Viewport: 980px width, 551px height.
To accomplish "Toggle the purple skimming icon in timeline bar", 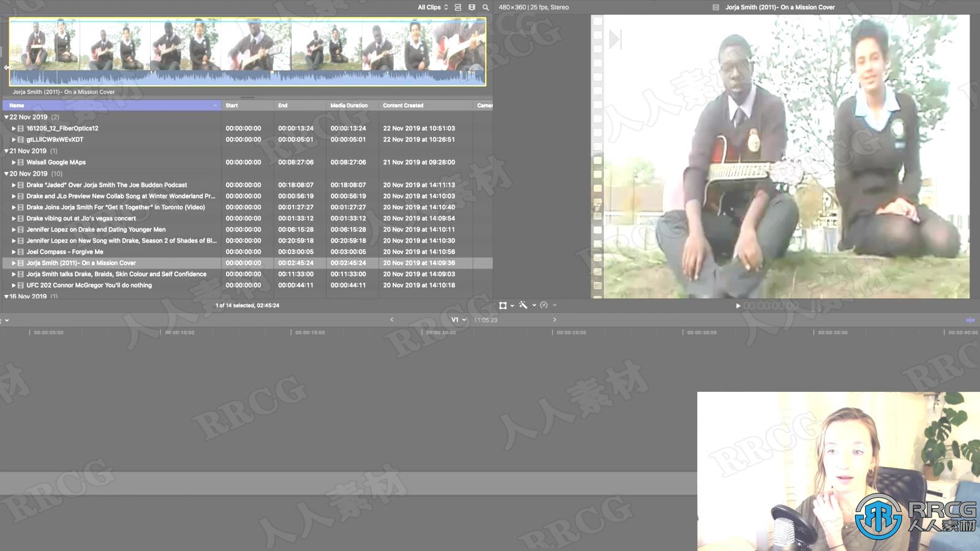I will click(x=970, y=320).
